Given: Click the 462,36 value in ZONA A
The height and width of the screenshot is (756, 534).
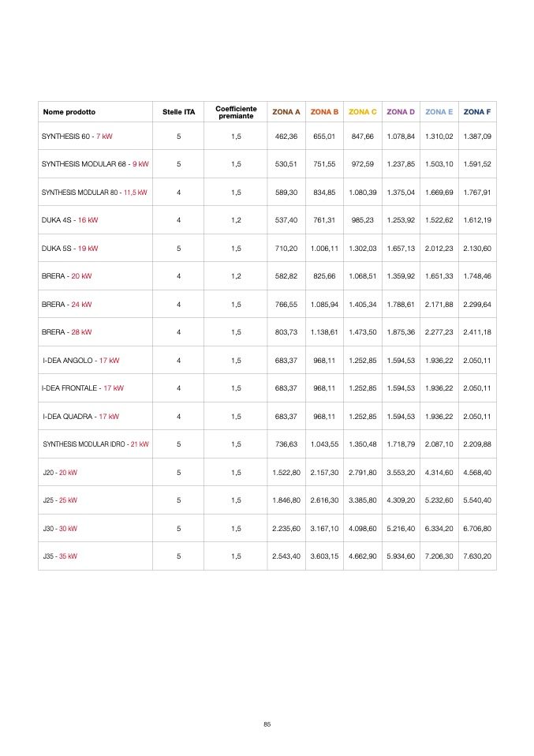Looking at the screenshot, I should [x=286, y=137].
